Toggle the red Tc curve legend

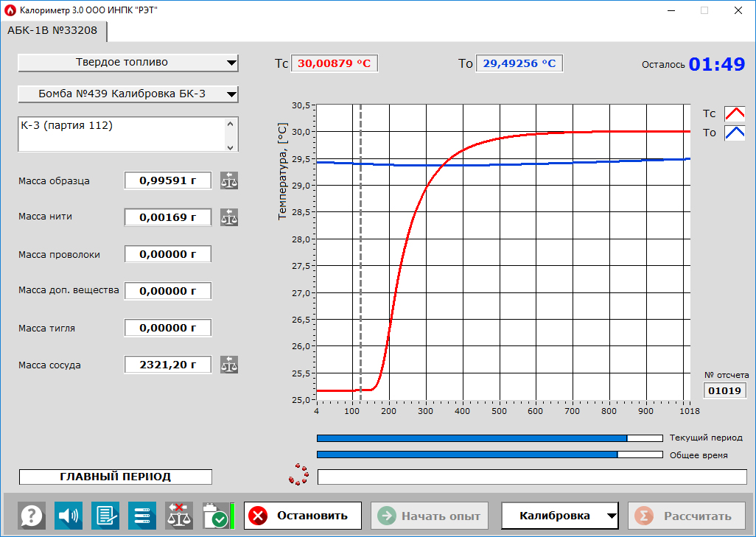(735, 113)
